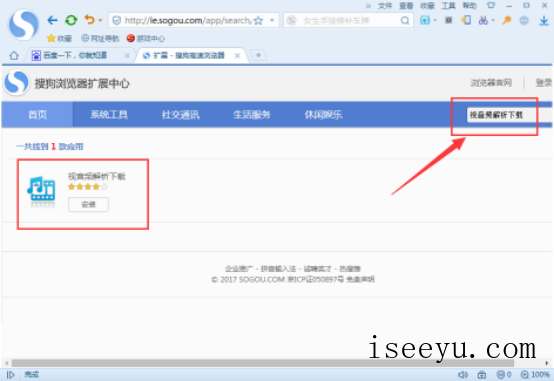Click the green refresh page icon
The height and width of the screenshot is (381, 554).
(x=71, y=20)
